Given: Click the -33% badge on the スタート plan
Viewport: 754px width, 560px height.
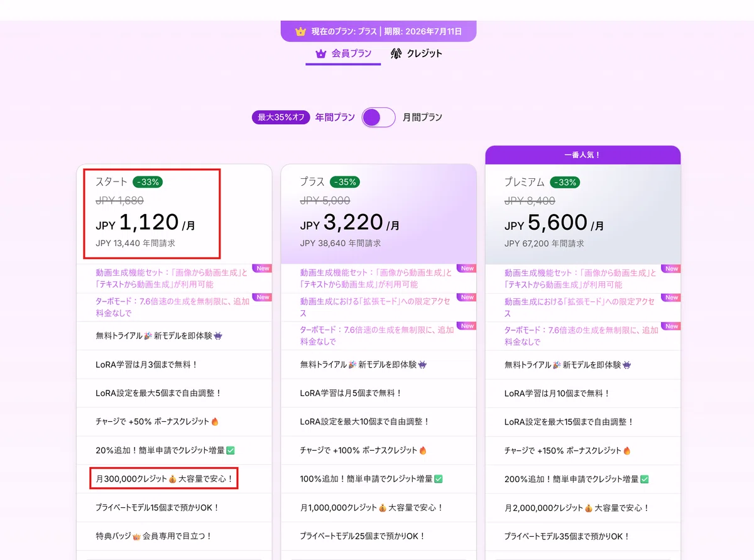Looking at the screenshot, I should click(148, 182).
